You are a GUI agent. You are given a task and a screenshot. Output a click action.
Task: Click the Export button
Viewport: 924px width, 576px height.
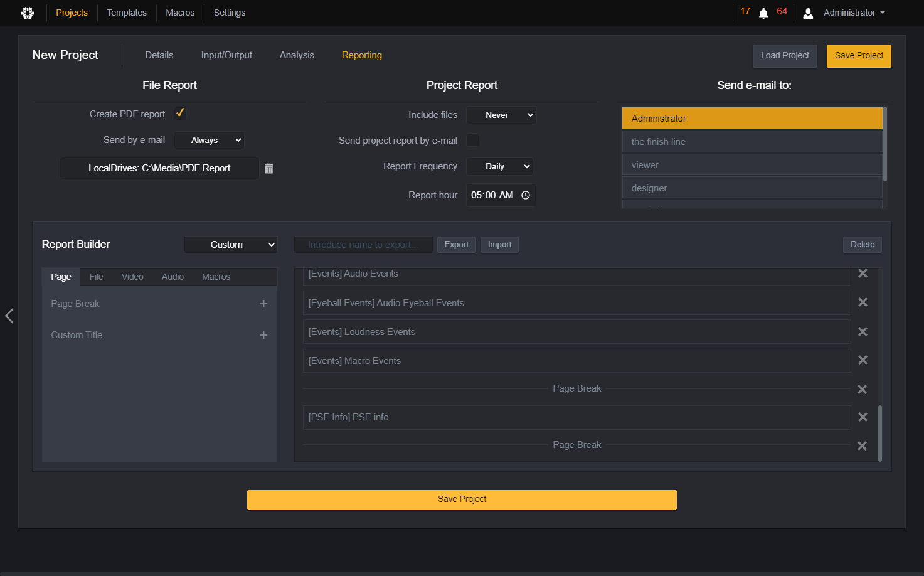tap(457, 245)
